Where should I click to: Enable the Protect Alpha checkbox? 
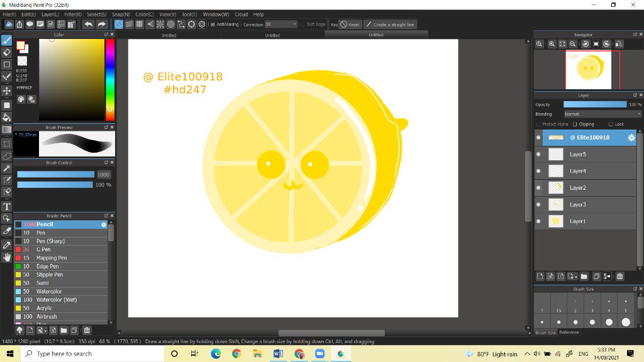coord(538,124)
